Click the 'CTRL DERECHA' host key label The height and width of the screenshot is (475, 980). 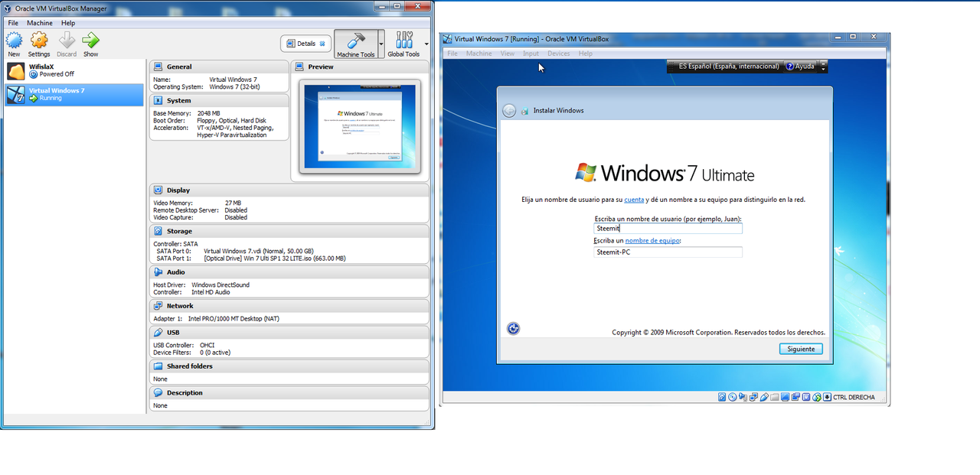[x=854, y=397]
